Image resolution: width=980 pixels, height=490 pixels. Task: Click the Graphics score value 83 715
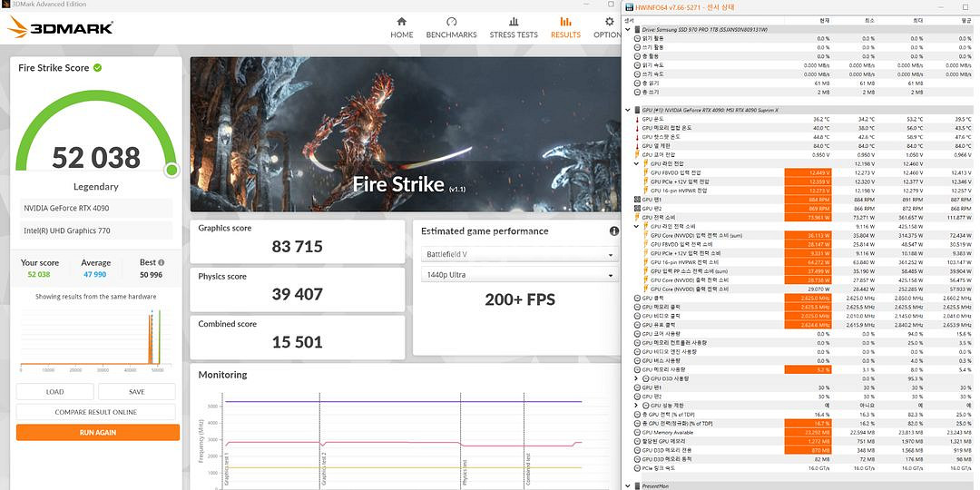297,246
